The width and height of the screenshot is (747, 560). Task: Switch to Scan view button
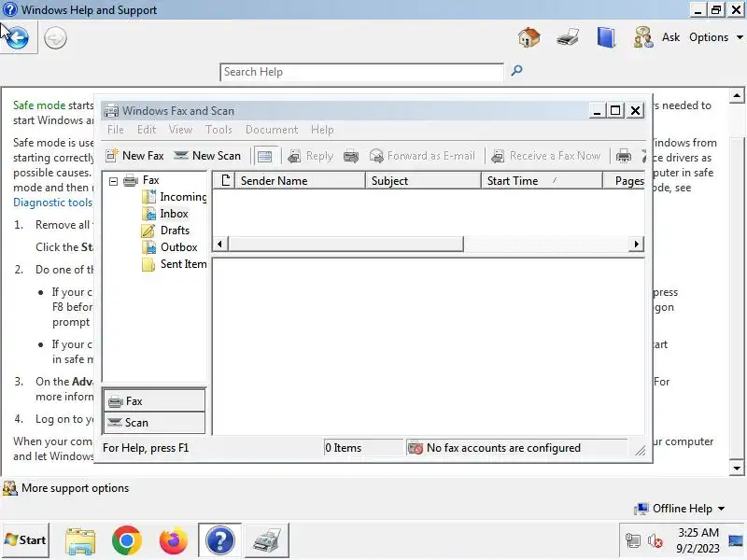coord(154,423)
